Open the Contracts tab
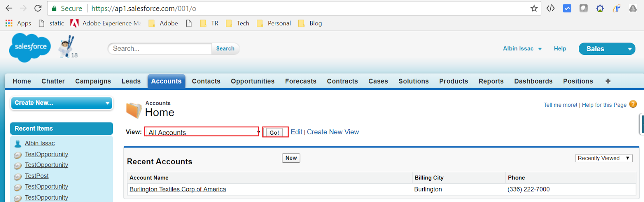This screenshot has width=644, height=202. (x=343, y=81)
